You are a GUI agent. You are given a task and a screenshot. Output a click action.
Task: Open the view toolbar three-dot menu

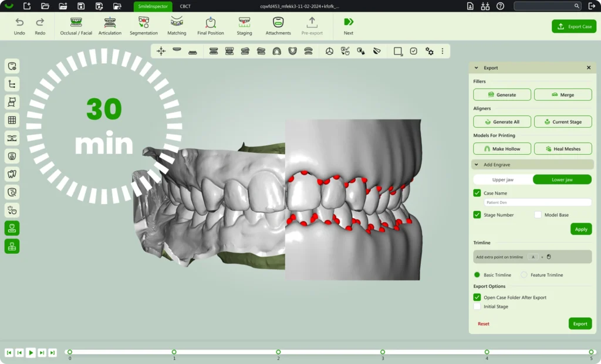coord(443,52)
